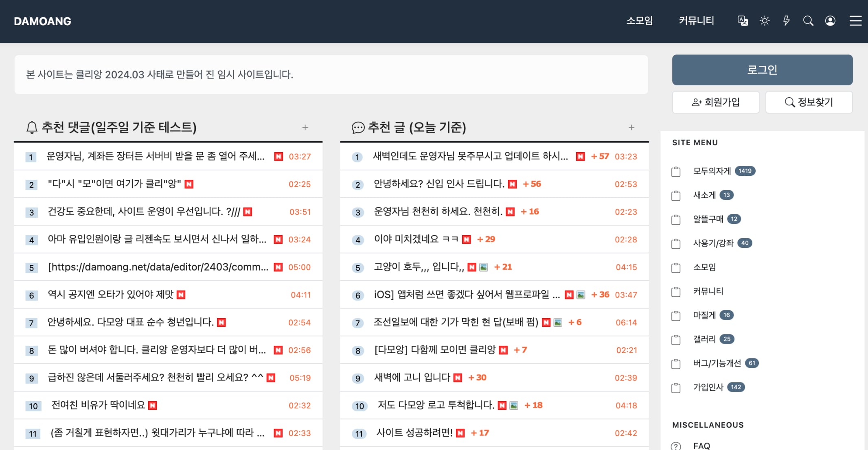
Task: Click image icon on 저도 다모앙 로고 post
Action: point(514,406)
